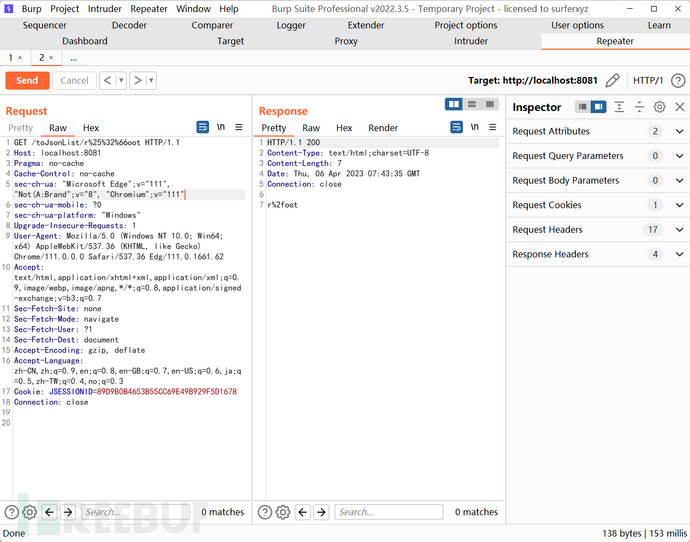Image resolution: width=690 pixels, height=542 pixels.
Task: Open Repeater help question mark icon
Action: (x=678, y=81)
